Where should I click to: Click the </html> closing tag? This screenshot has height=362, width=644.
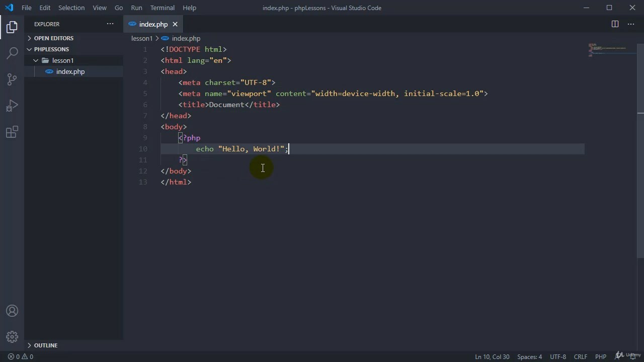click(176, 182)
